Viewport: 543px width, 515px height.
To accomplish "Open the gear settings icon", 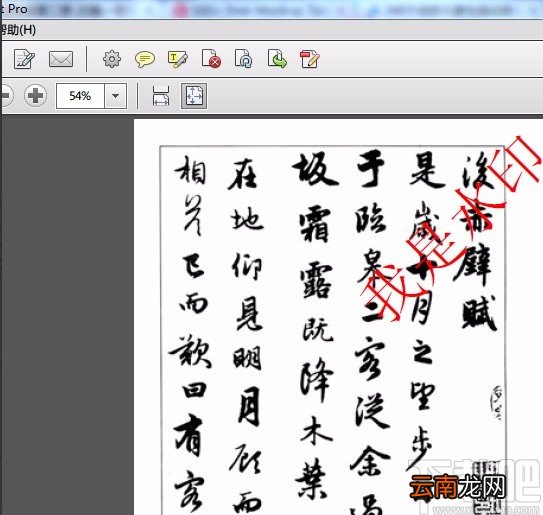I will 112,59.
